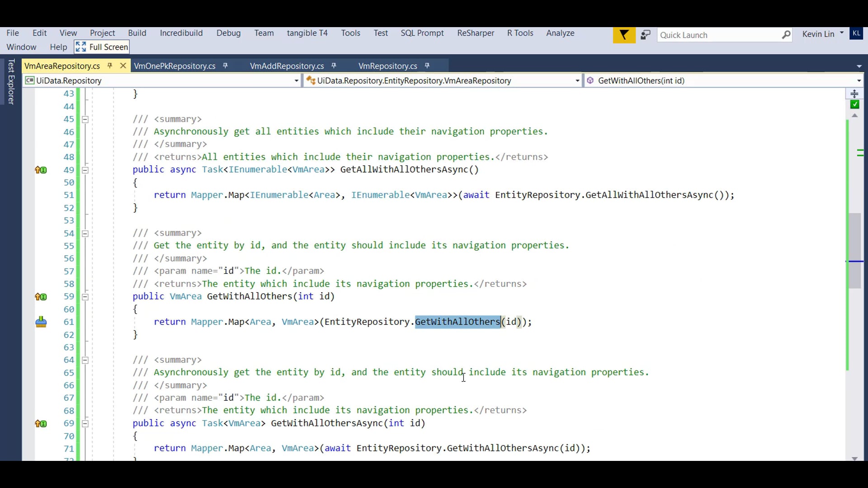Unpin the VmAreaRepository.cs tab

coord(110,66)
